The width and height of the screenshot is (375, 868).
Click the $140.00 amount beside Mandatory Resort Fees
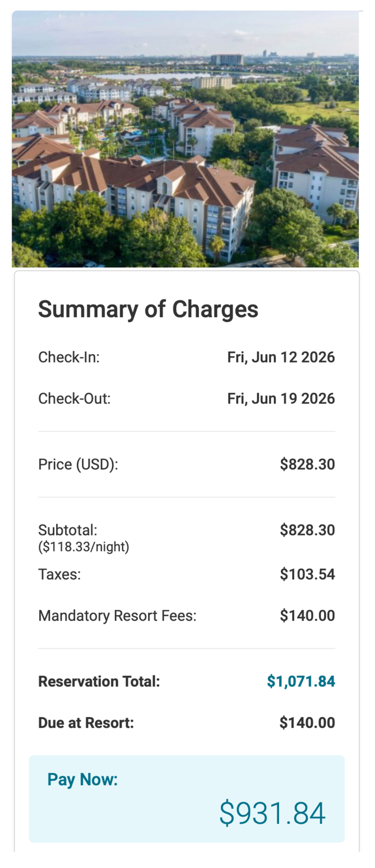[307, 616]
